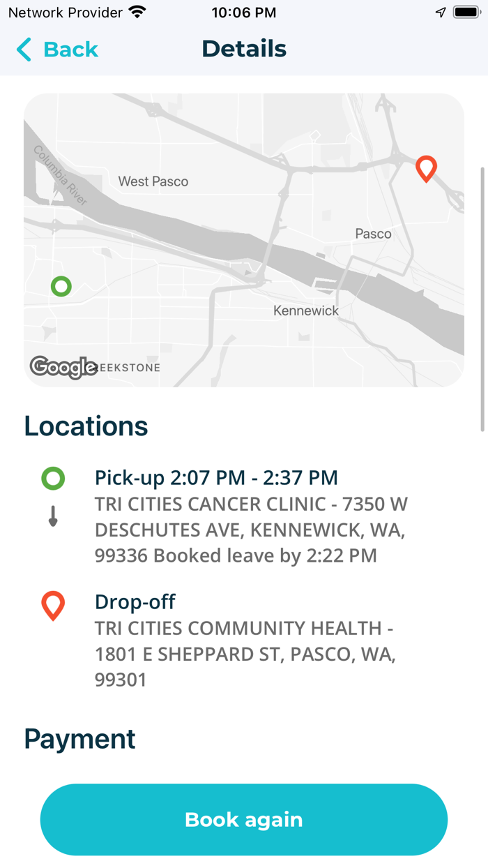Viewport: 488px width, 868px height.
Task: Tap the green origin marker on the map
Action: (x=61, y=286)
